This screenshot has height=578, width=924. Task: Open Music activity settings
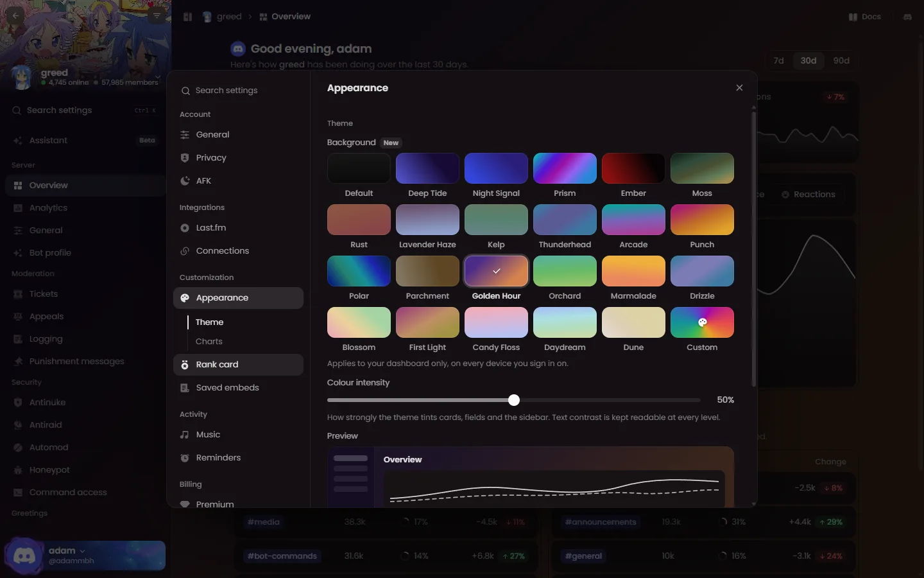tap(238, 435)
